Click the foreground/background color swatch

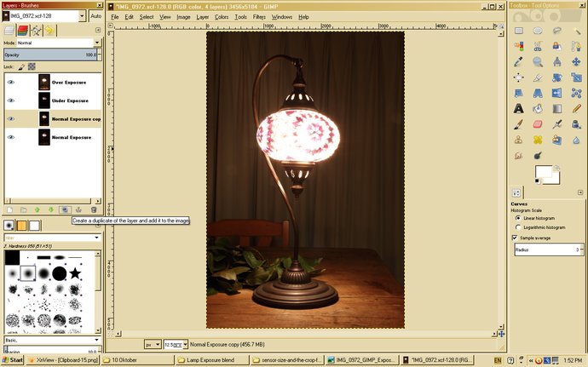[547, 175]
